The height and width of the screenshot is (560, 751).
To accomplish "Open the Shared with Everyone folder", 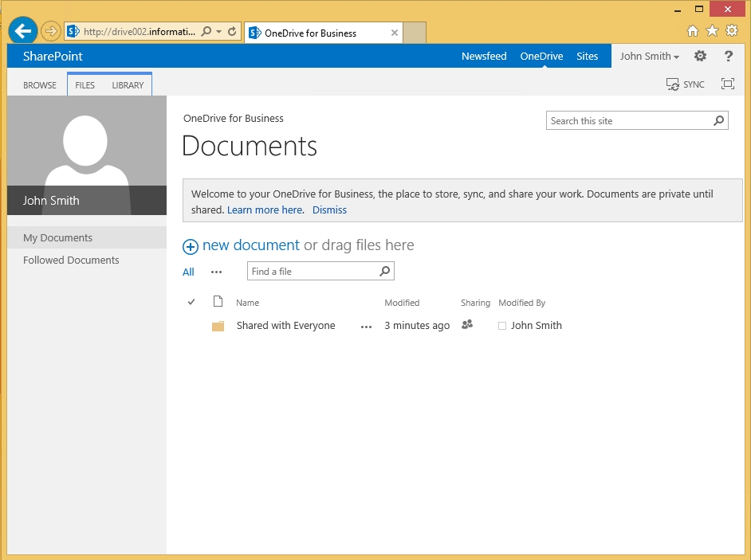I will [286, 326].
